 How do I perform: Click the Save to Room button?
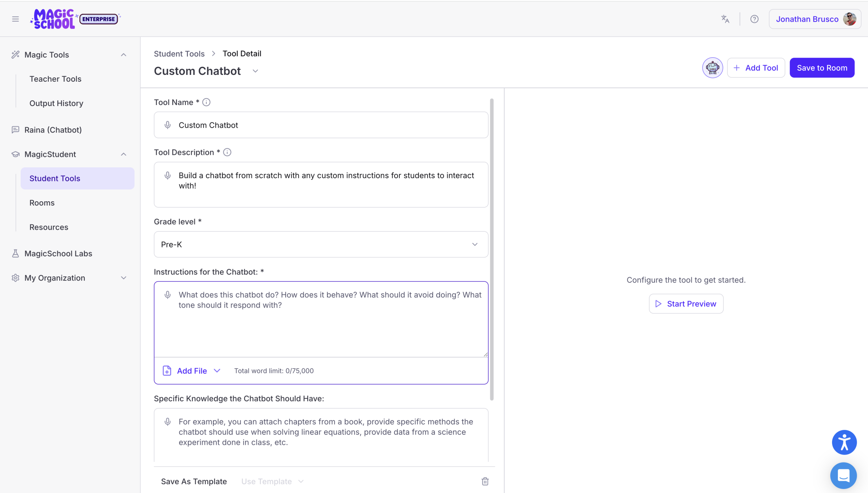pyautogui.click(x=822, y=68)
